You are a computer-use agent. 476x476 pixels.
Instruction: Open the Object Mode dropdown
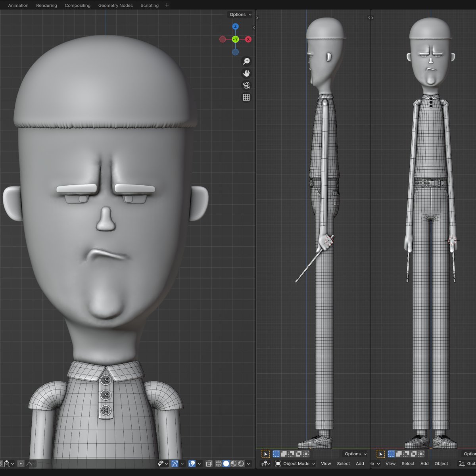(296, 464)
